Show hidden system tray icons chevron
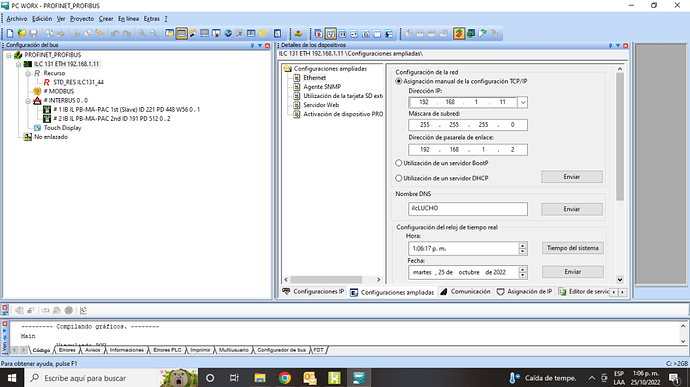The width and height of the screenshot is (690, 387). 592,378
